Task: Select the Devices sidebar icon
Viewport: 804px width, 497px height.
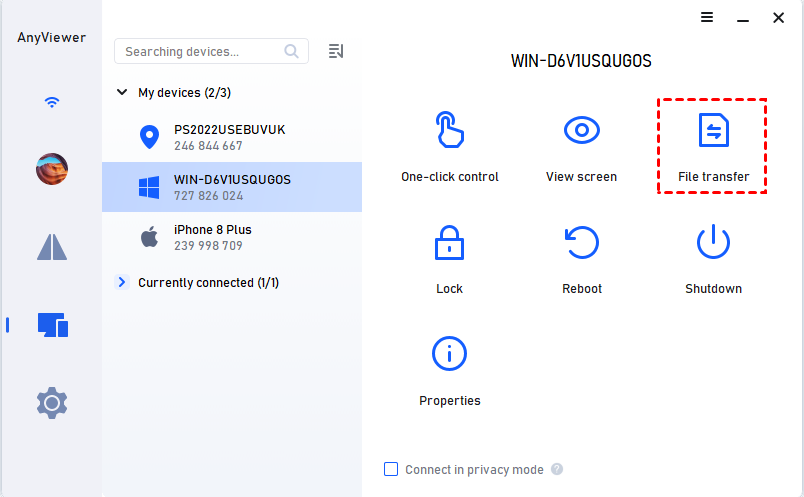Action: click(53, 325)
